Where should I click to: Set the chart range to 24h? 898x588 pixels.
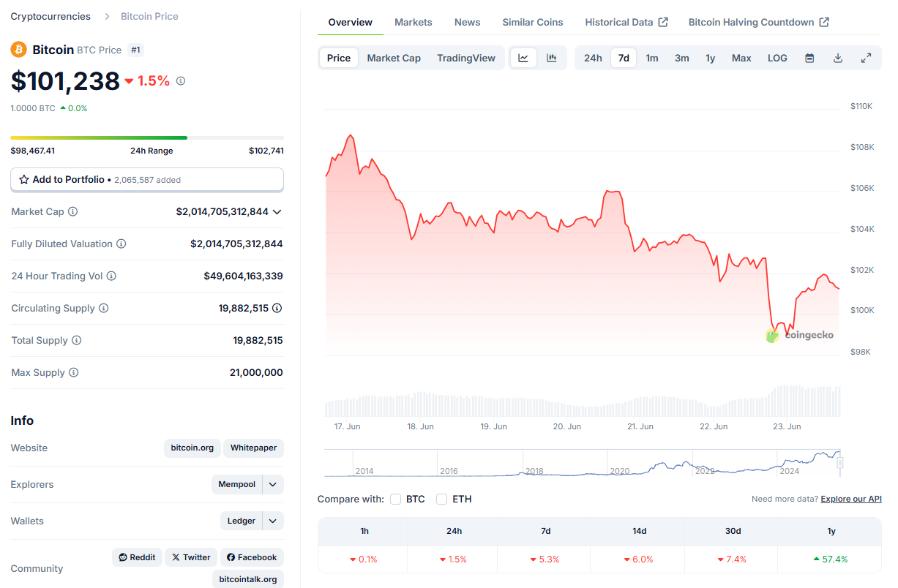pos(593,58)
